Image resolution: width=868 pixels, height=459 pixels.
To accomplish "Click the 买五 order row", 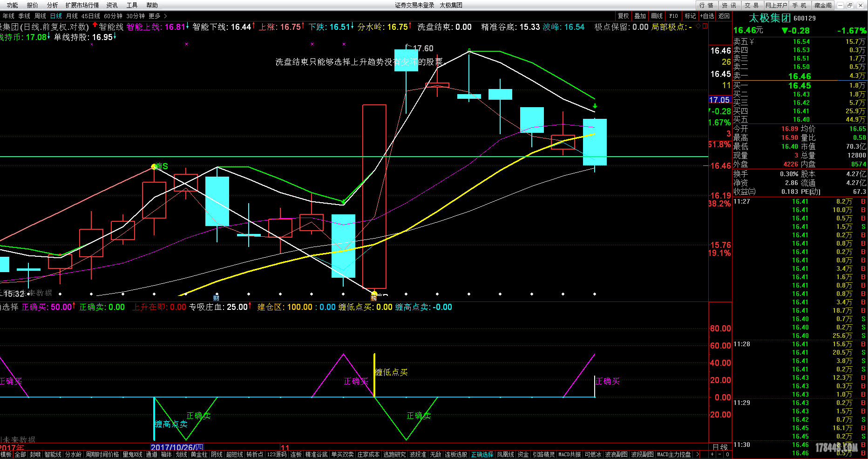I will pyautogui.click(x=800, y=120).
